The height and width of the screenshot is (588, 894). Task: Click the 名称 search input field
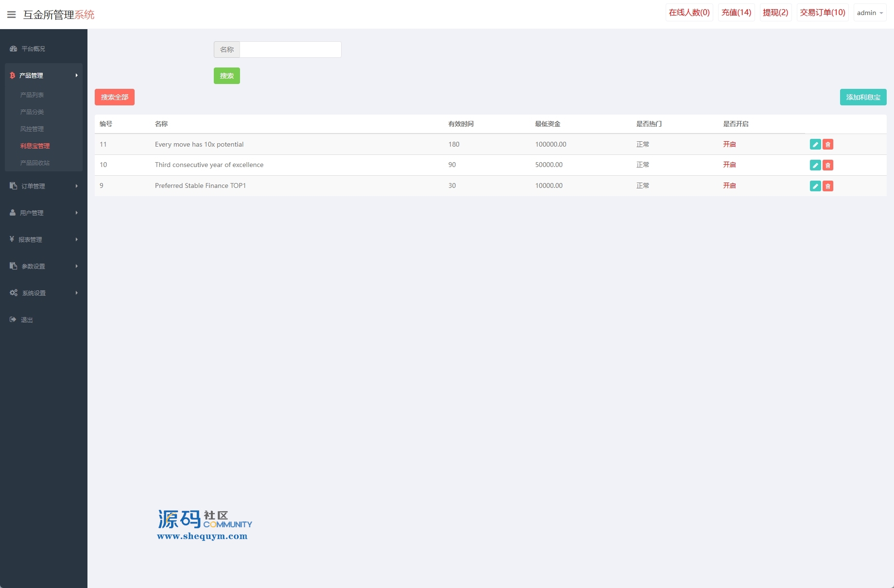(290, 50)
